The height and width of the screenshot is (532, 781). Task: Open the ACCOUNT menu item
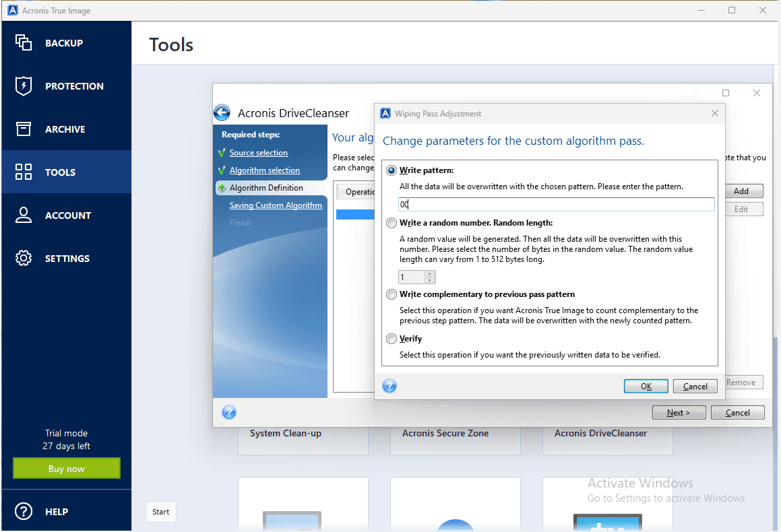pyautogui.click(x=68, y=215)
